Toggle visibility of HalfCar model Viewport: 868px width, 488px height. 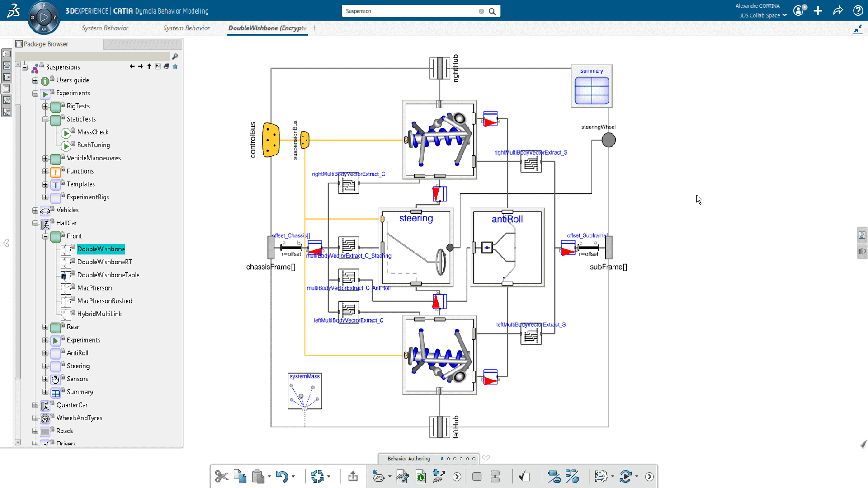pyautogui.click(x=35, y=222)
